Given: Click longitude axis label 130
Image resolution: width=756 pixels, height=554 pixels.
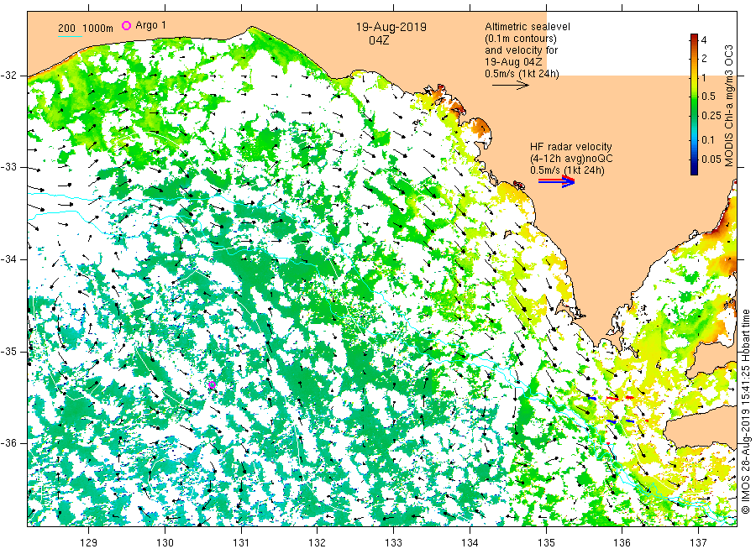Looking at the screenshot, I should coord(165,543).
